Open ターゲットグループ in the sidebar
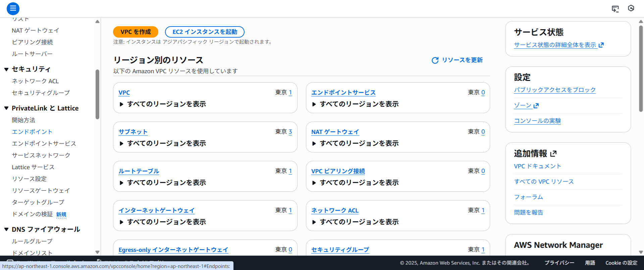Viewport: 644px width, 270px height. (38, 202)
